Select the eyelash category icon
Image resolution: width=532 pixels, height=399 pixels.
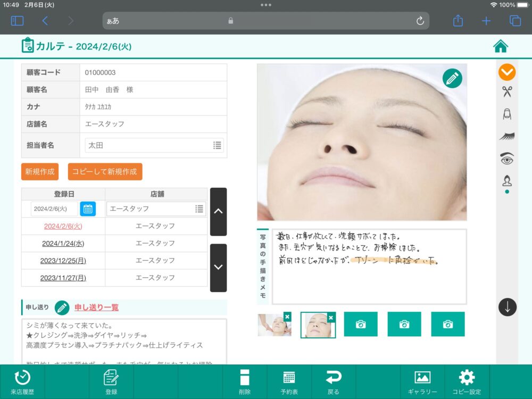tap(507, 136)
